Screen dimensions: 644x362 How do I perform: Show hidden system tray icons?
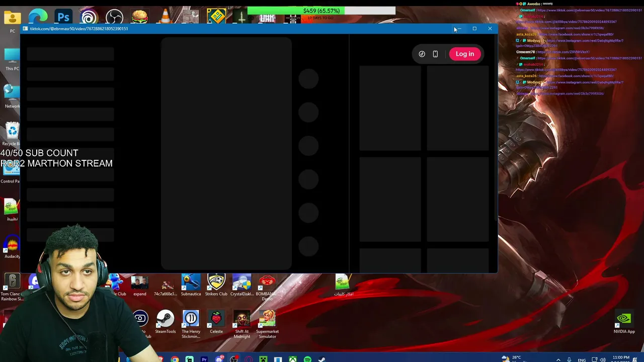point(558,359)
